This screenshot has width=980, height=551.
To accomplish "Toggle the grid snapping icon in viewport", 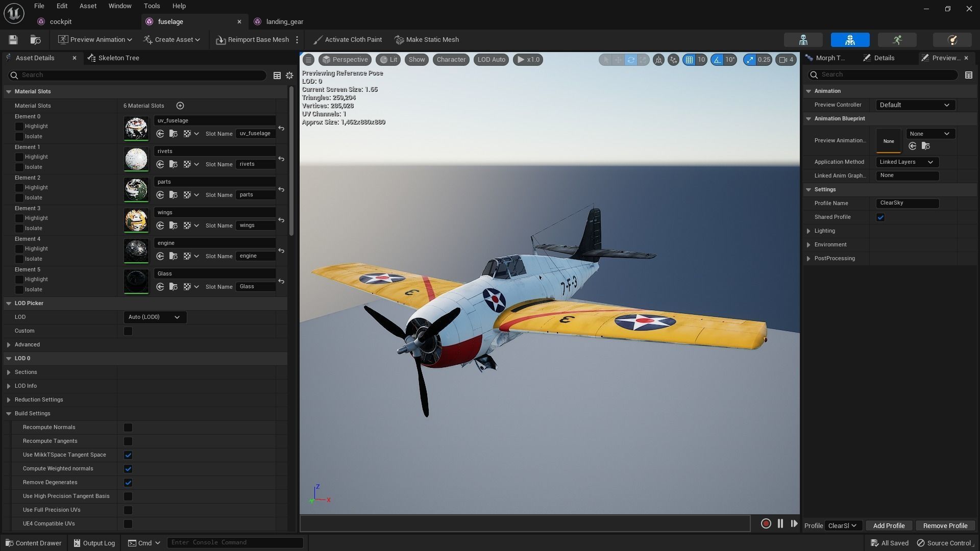I will [689, 60].
